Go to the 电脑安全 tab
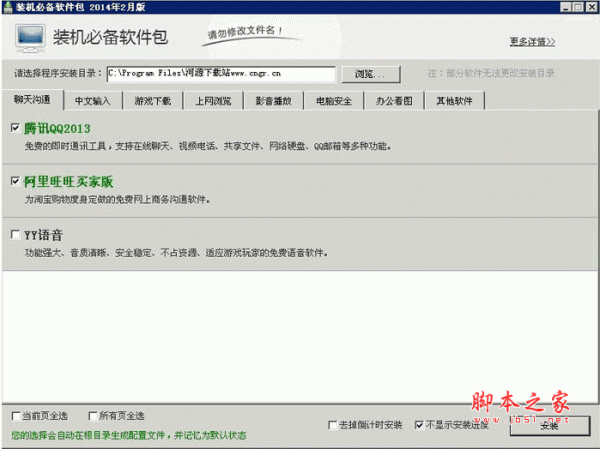Image resolution: width=600 pixels, height=449 pixels. [x=334, y=101]
